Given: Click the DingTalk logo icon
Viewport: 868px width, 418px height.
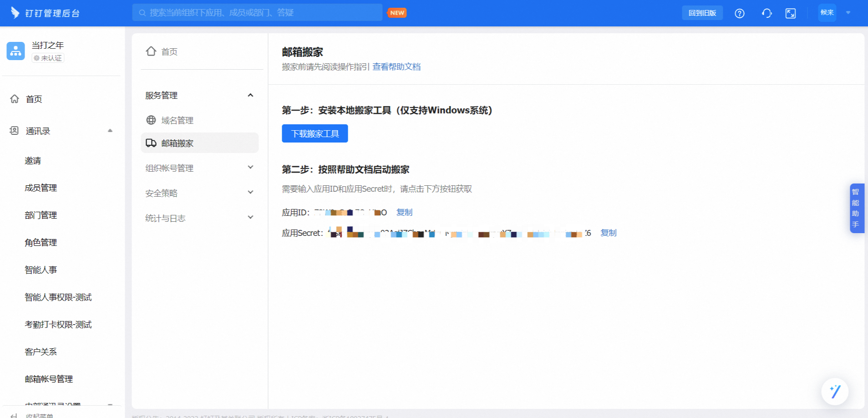Looking at the screenshot, I should [15, 13].
